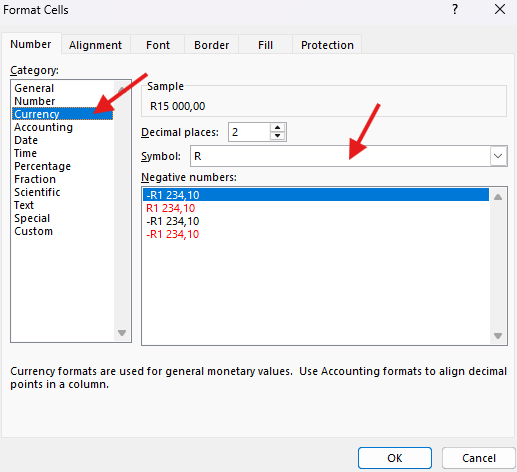The height and width of the screenshot is (472, 517).
Task: Pick red R1 234,10 without minus sign
Action: point(171,208)
